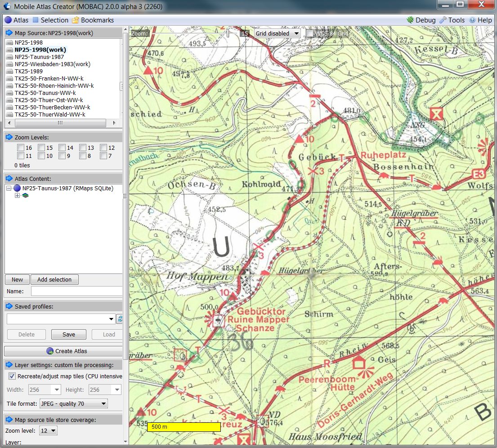Collapse the Atlas Content panel arrow icon
Viewport: 497px width, 448px height.
[9, 179]
